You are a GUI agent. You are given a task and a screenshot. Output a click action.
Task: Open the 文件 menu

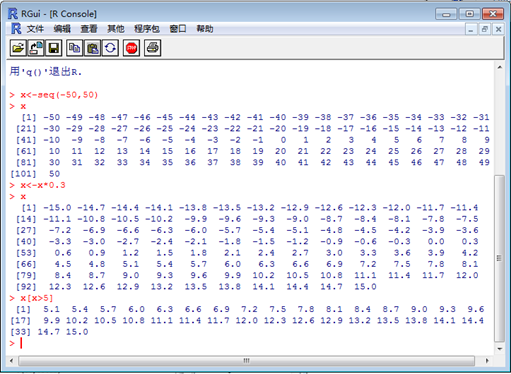[35, 29]
